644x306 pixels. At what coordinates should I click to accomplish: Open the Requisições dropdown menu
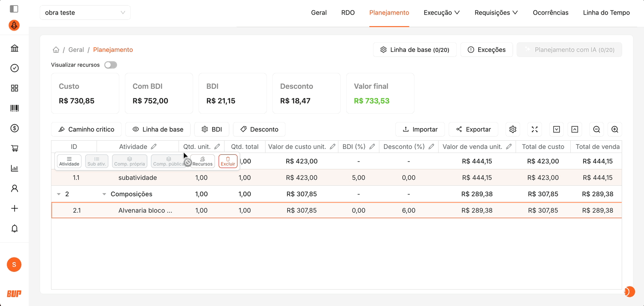coord(496,13)
